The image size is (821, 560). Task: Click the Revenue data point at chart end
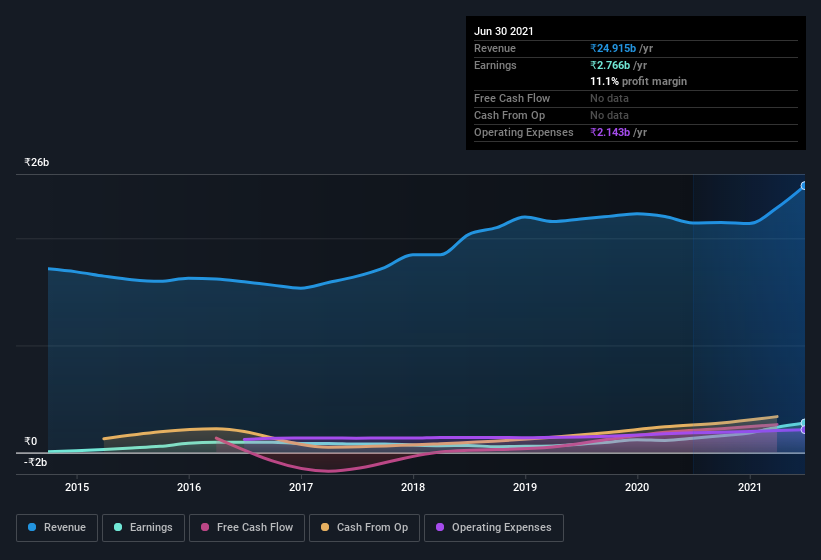804,186
